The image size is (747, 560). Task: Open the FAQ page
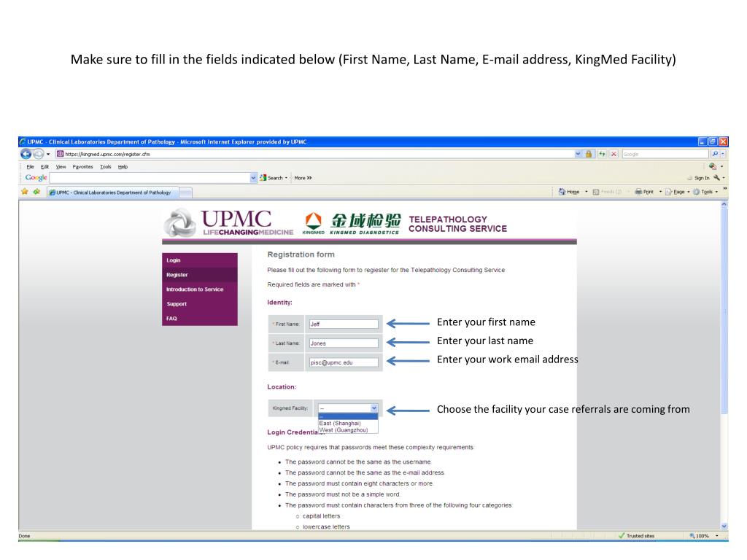click(171, 317)
